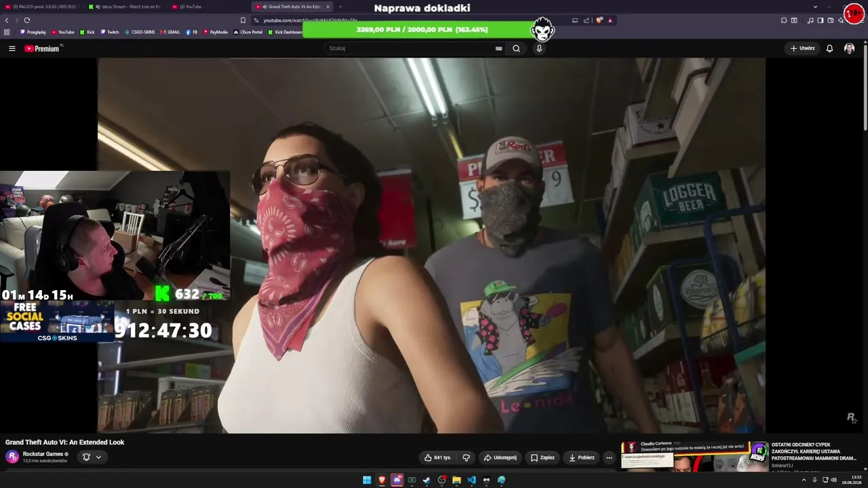Open the browser sidebar panel icon
Viewport: 868px width, 488px height.
coord(820,20)
